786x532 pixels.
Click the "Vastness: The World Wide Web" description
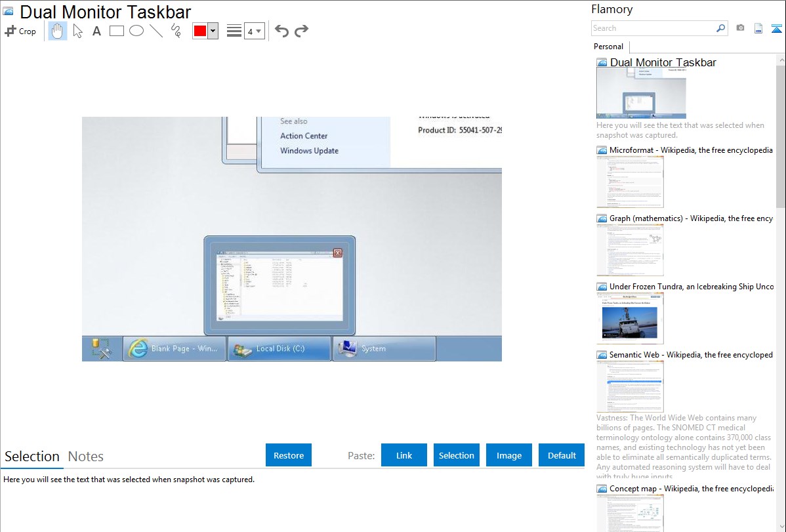[684, 447]
